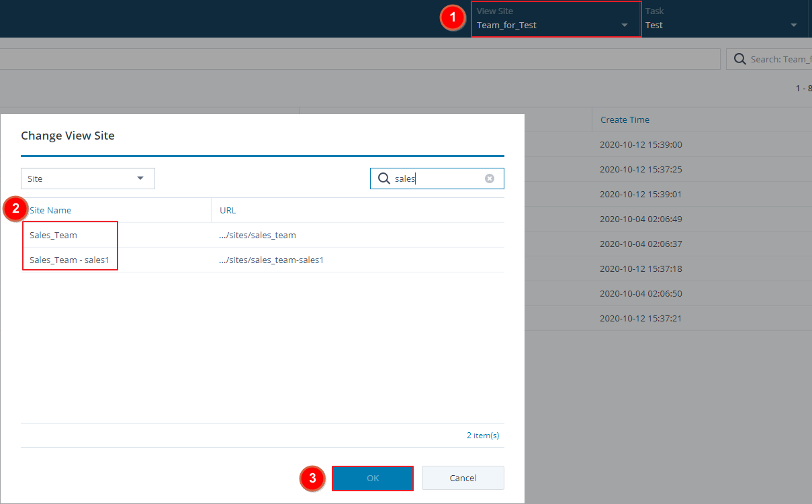Select the Sales_Team - sales1 site
Viewport: 812px width, 504px height.
coord(69,260)
